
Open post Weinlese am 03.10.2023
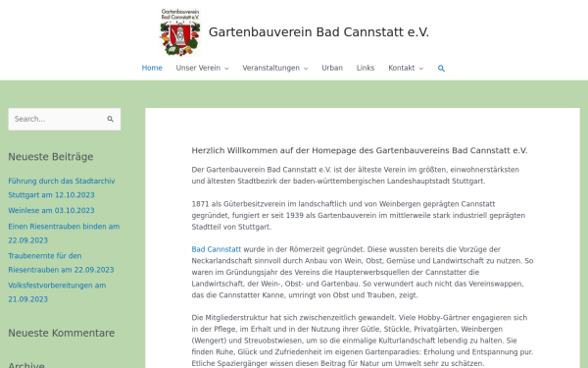click(x=51, y=210)
